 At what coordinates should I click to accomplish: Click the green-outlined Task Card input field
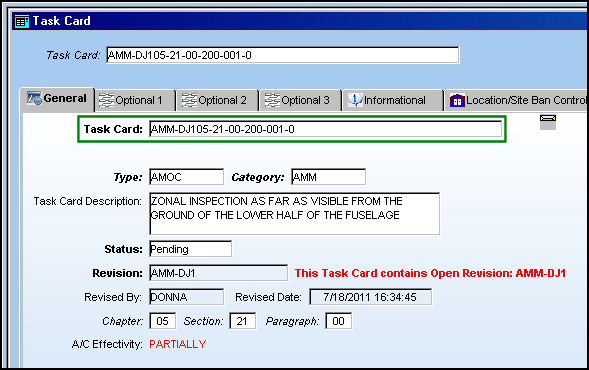tap(326, 129)
